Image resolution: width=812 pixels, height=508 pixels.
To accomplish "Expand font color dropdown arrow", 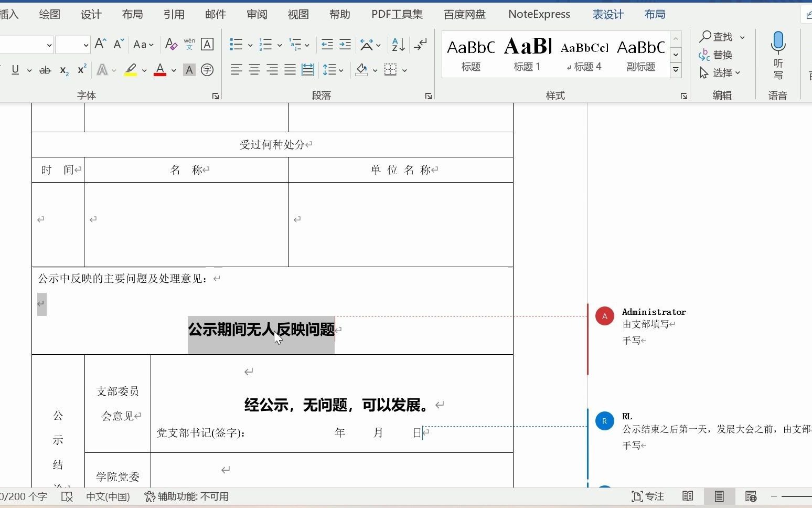I will coord(174,70).
